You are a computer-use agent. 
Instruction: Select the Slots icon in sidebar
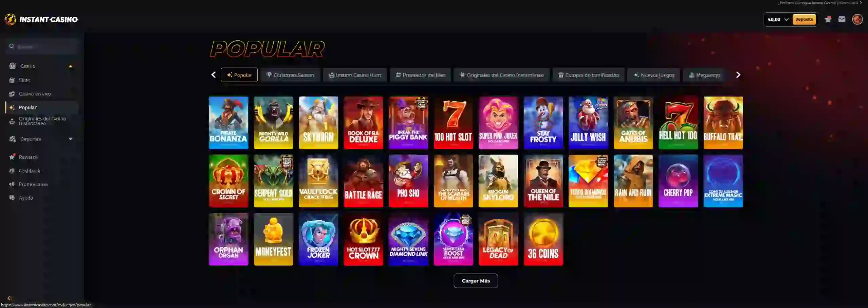coord(12,80)
